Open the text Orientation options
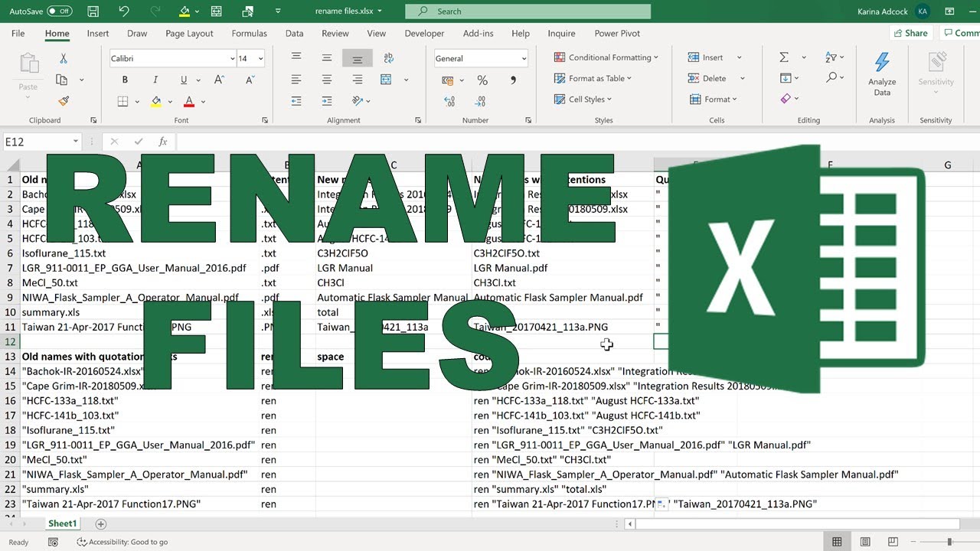This screenshot has height=551, width=980. 361,100
